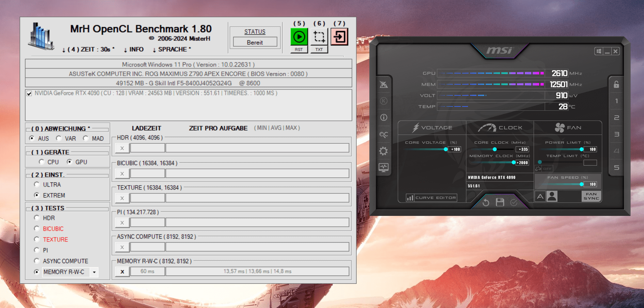The width and height of the screenshot is (644, 308).
Task: Select the HDR test
Action: pos(37,218)
